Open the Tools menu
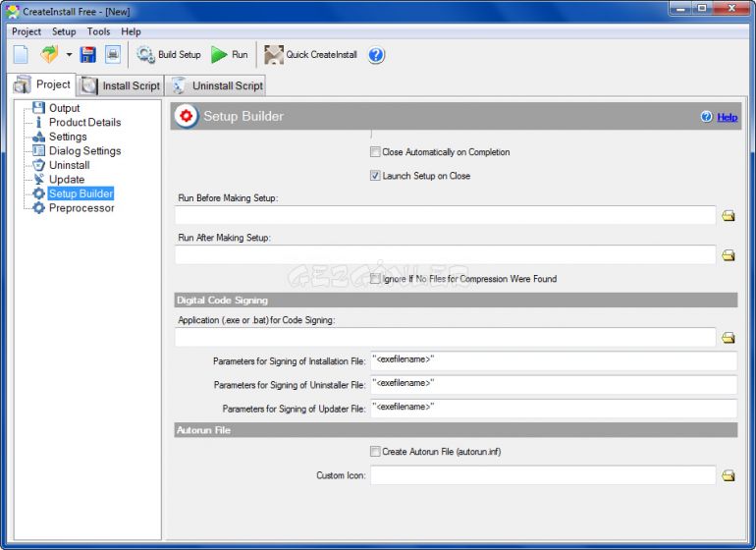Viewport: 756px width, 550px height. tap(98, 31)
